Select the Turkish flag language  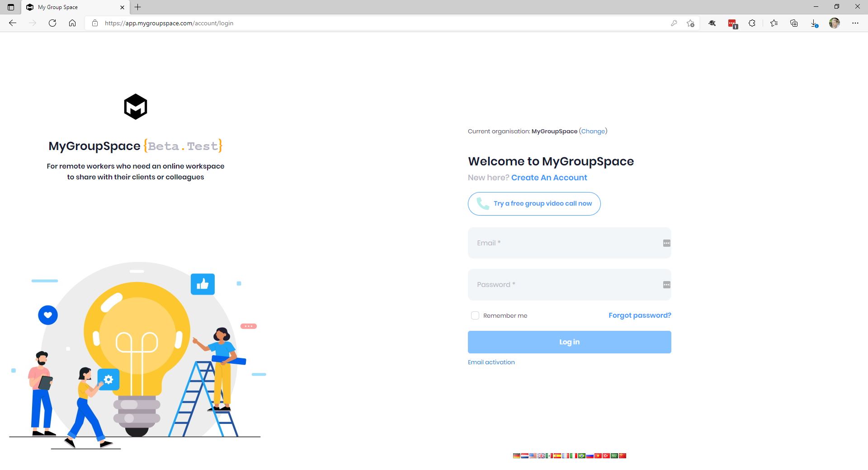tap(606, 456)
